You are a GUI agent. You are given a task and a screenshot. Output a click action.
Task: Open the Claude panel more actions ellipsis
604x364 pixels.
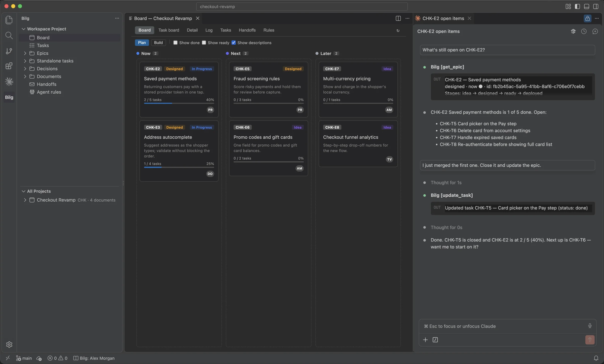click(x=597, y=18)
